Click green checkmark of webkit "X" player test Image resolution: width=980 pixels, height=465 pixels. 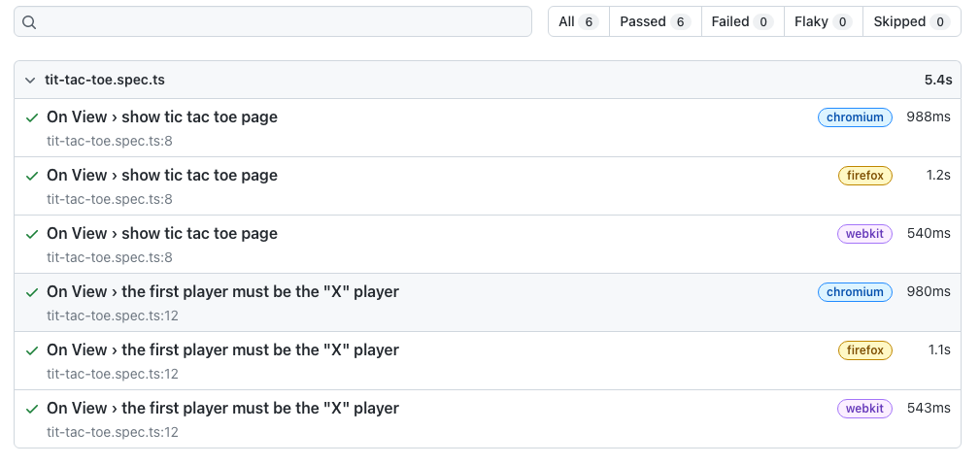coord(32,409)
